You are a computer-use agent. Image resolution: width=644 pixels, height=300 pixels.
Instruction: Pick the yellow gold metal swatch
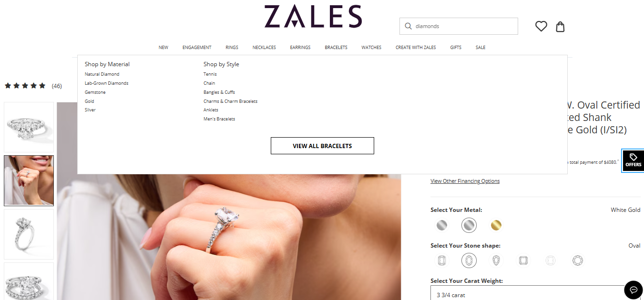(496, 225)
